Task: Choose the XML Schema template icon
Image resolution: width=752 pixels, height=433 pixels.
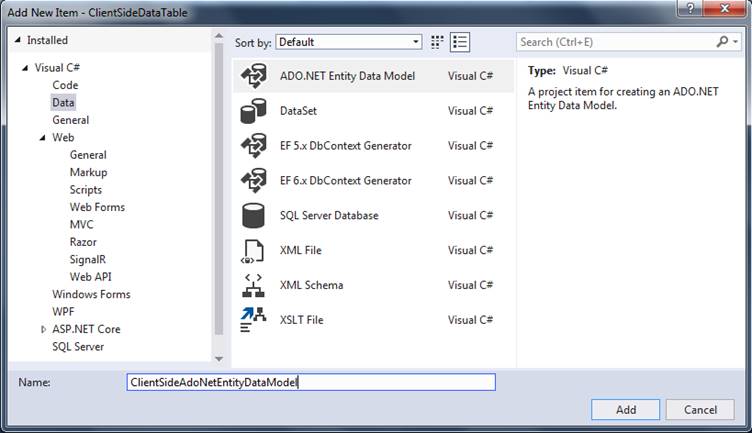Action: [x=253, y=286]
